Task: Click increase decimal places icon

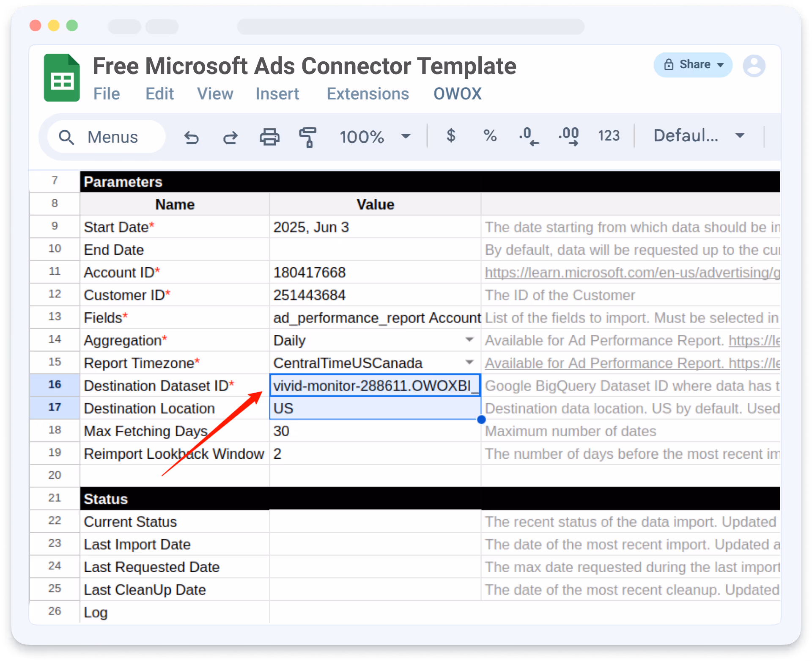Action: tap(568, 136)
